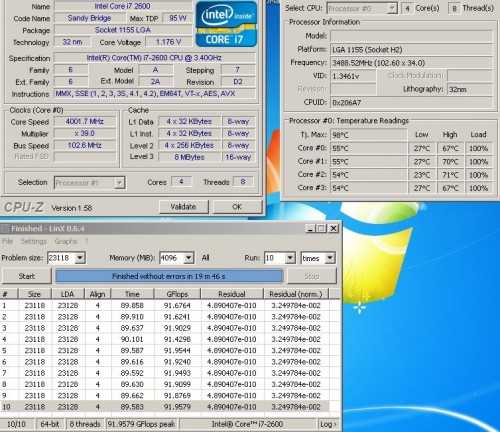Click the Platform field LGA 1155 (Socket H2)

pyautogui.click(x=411, y=50)
